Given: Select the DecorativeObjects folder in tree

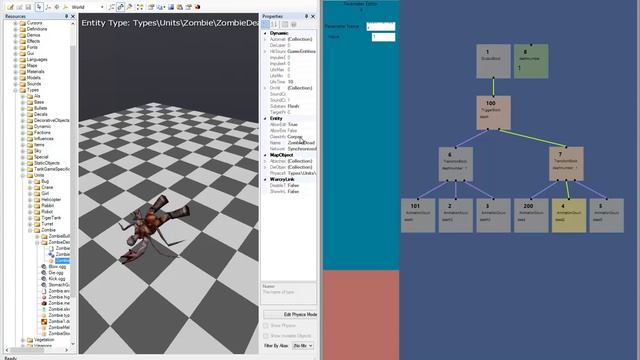Looking at the screenshot, I should click(51, 120).
